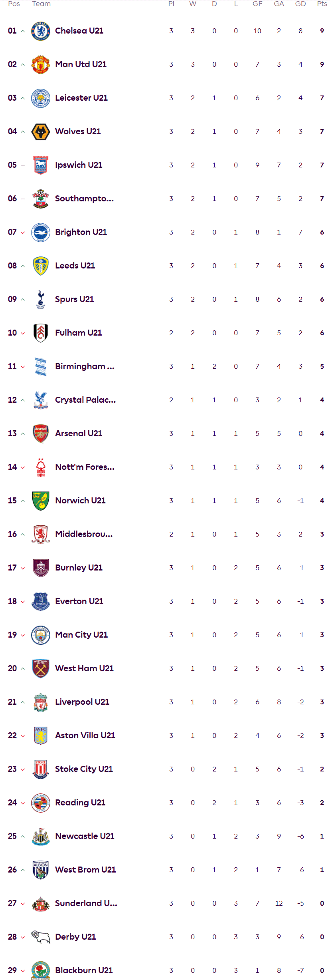The image size is (330, 980).
Task: Open the Leeds U21 team link
Action: click(x=75, y=266)
